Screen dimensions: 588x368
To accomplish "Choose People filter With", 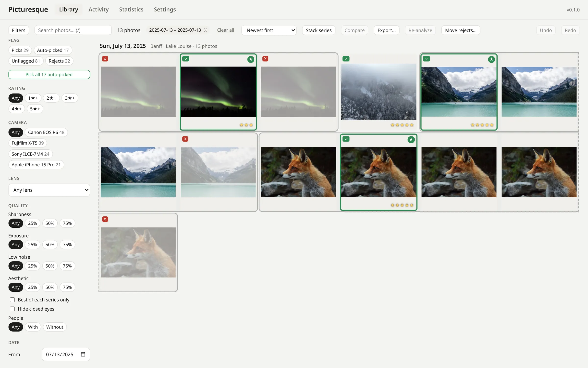I will [x=33, y=327].
